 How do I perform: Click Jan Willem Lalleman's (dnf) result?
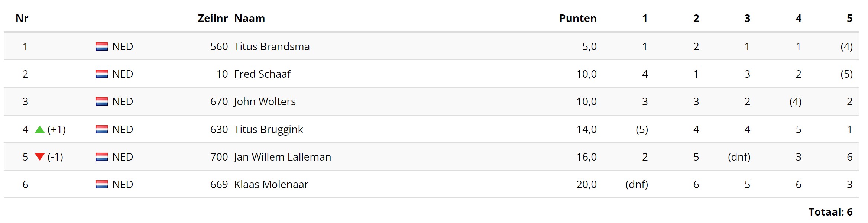click(x=739, y=157)
